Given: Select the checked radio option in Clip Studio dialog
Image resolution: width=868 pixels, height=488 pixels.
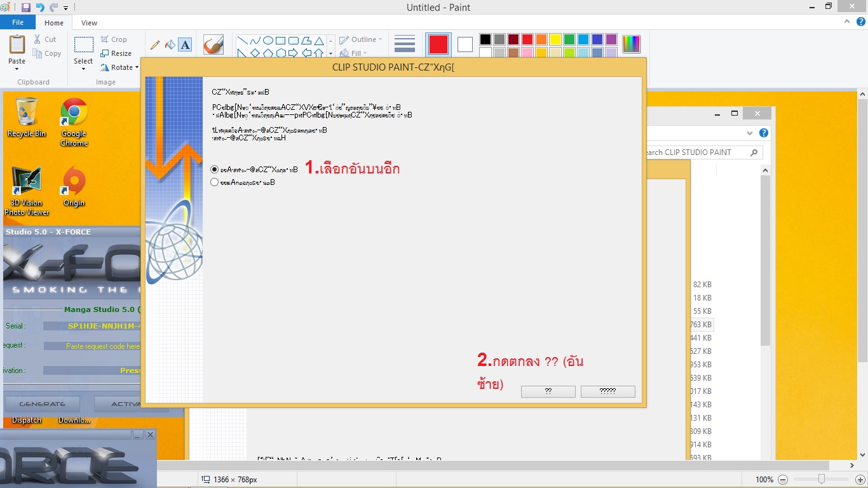Looking at the screenshot, I should pyautogui.click(x=215, y=170).
